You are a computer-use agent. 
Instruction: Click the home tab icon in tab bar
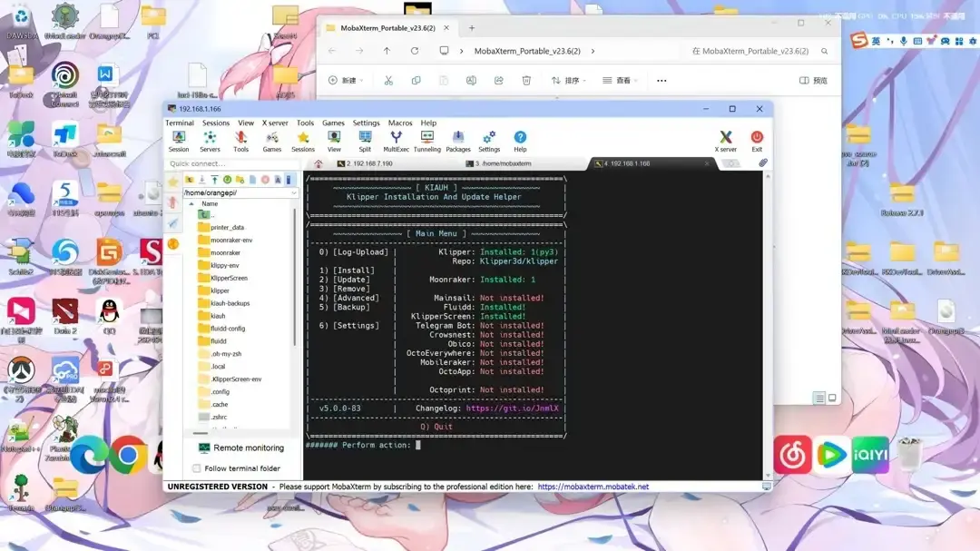pyautogui.click(x=318, y=164)
